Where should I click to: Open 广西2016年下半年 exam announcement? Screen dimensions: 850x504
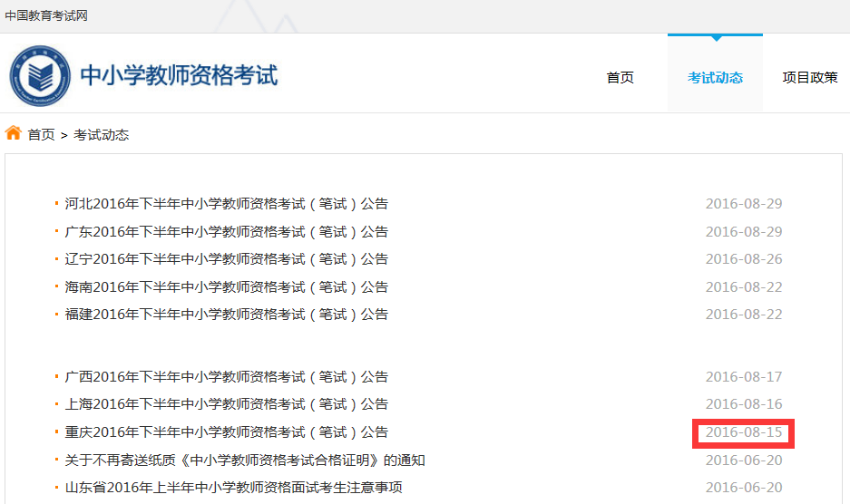226,377
